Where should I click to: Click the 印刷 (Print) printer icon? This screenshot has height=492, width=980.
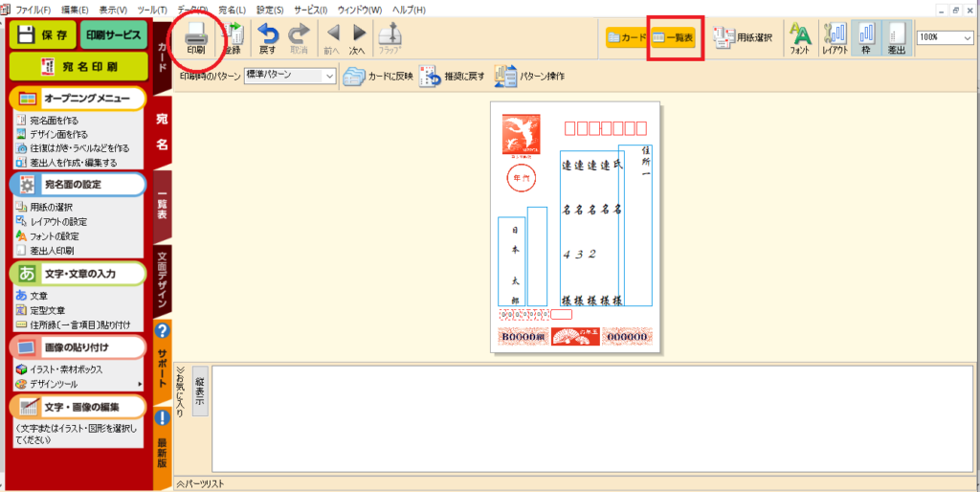click(195, 34)
